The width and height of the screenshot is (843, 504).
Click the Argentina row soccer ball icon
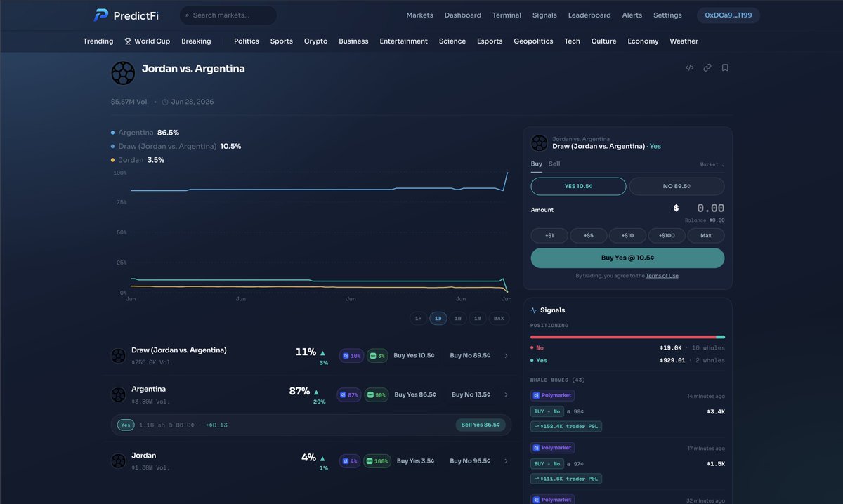pyautogui.click(x=118, y=394)
